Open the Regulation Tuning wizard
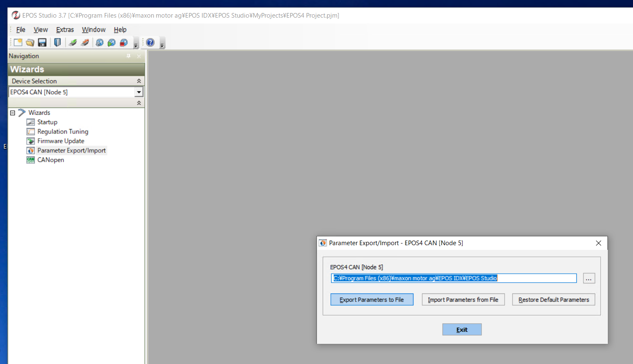Viewport: 633px width, 364px height. pos(63,131)
